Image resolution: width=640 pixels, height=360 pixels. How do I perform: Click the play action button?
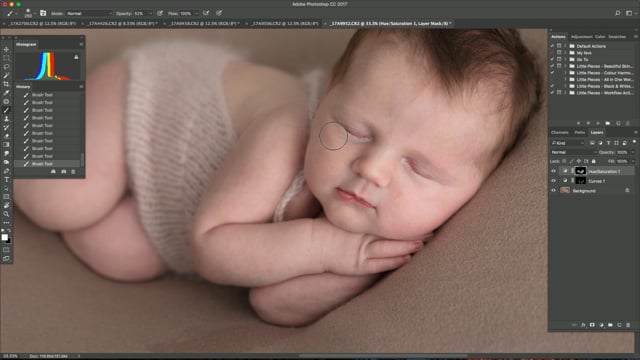[598, 123]
